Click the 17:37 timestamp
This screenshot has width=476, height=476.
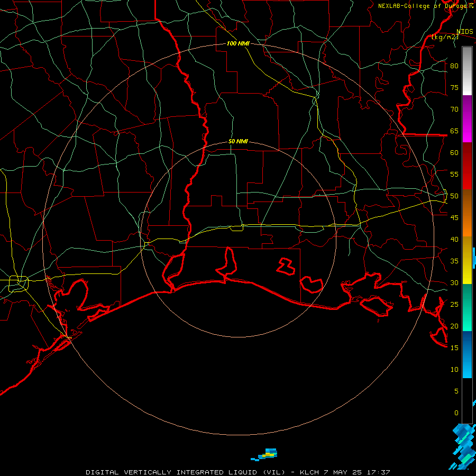378,472
